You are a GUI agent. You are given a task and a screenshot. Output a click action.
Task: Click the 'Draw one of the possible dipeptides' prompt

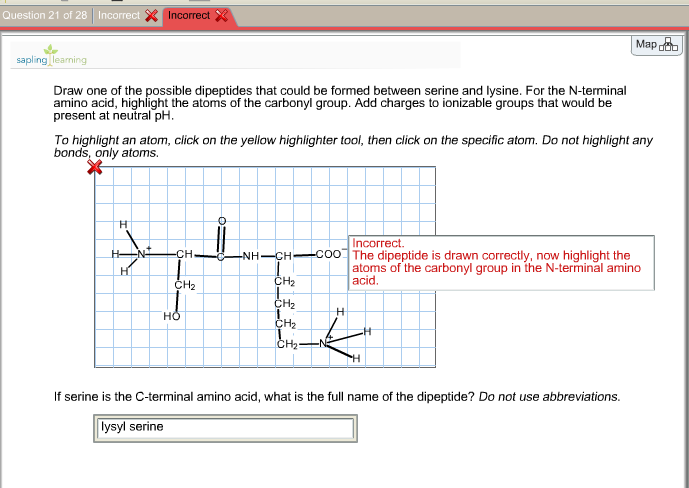point(340,103)
